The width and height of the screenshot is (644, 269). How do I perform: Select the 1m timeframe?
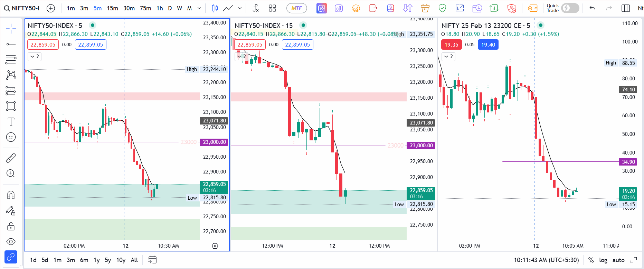(70, 8)
